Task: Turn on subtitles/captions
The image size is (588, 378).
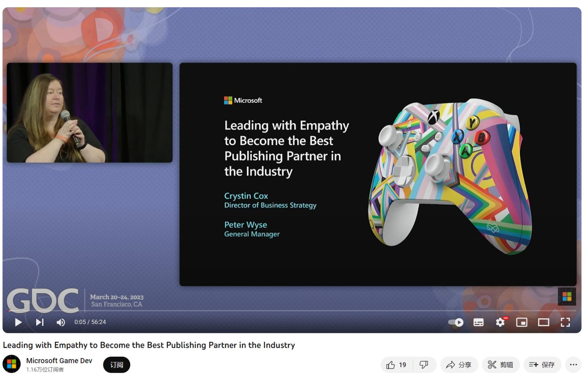Action: pos(478,322)
